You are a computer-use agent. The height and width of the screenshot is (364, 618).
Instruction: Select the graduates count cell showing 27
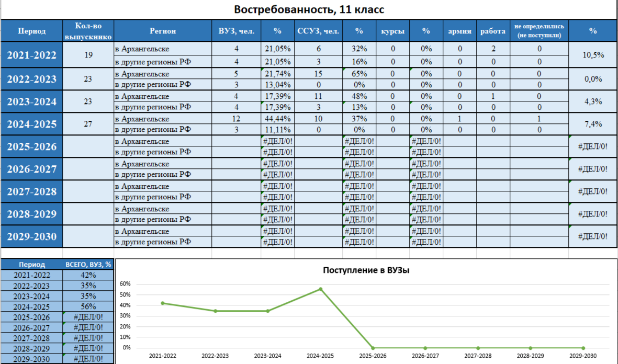point(88,124)
